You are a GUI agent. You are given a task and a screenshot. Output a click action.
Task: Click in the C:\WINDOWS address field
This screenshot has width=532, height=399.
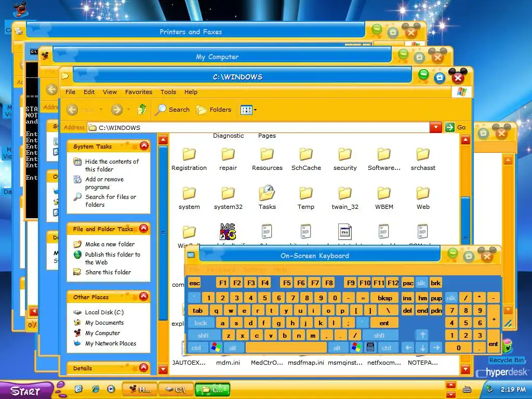[259, 128]
